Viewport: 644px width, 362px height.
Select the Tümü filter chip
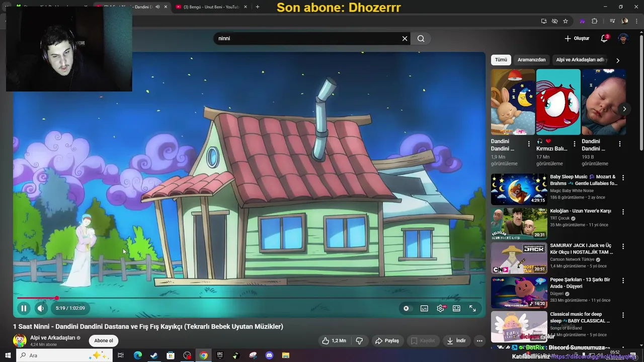501,59
